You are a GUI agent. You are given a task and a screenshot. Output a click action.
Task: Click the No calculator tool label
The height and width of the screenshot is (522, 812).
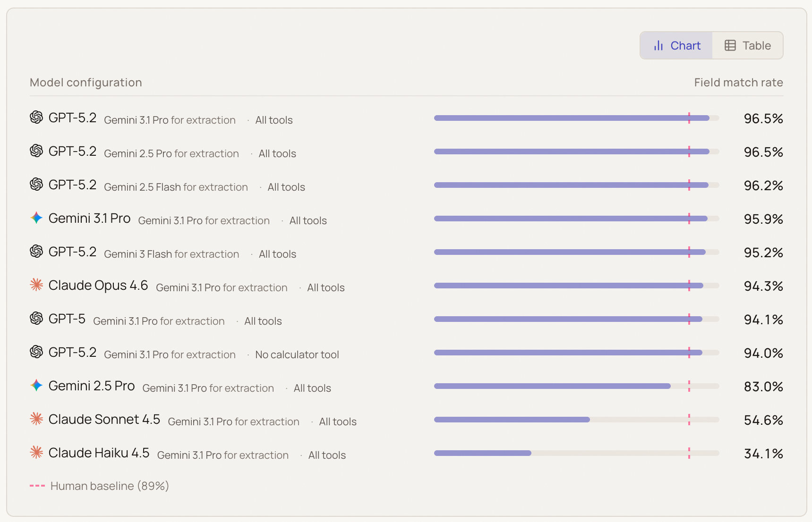pos(297,355)
